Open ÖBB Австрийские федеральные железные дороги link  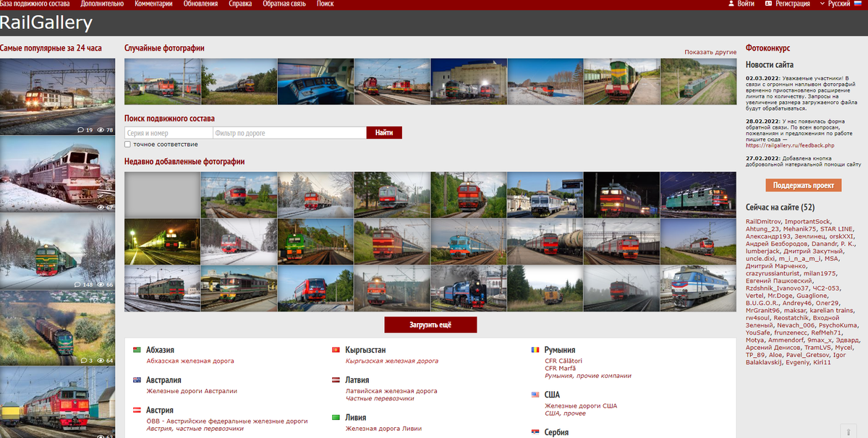227,421
